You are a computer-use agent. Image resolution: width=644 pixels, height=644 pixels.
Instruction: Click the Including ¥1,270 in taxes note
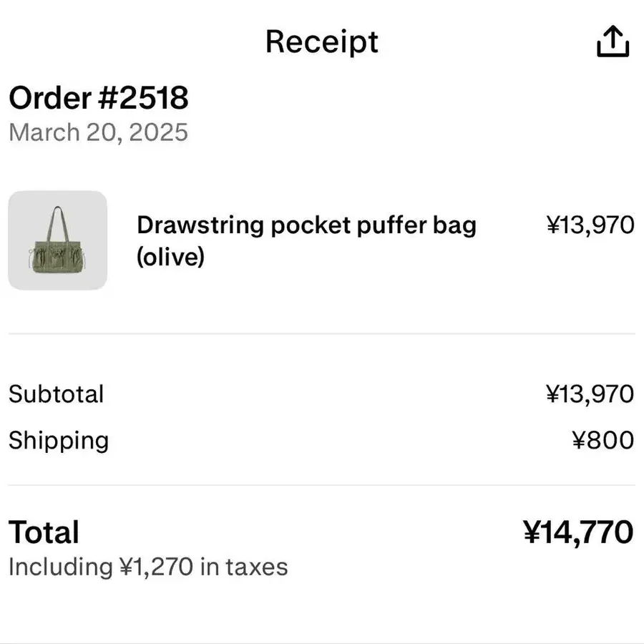coord(147,567)
